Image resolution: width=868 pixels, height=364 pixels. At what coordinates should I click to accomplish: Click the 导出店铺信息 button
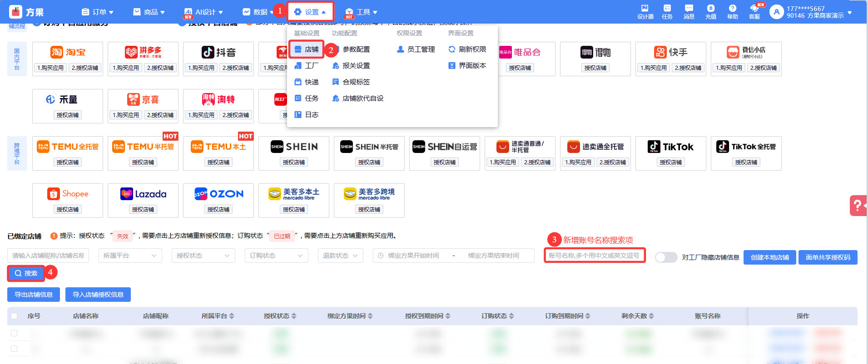(34, 295)
